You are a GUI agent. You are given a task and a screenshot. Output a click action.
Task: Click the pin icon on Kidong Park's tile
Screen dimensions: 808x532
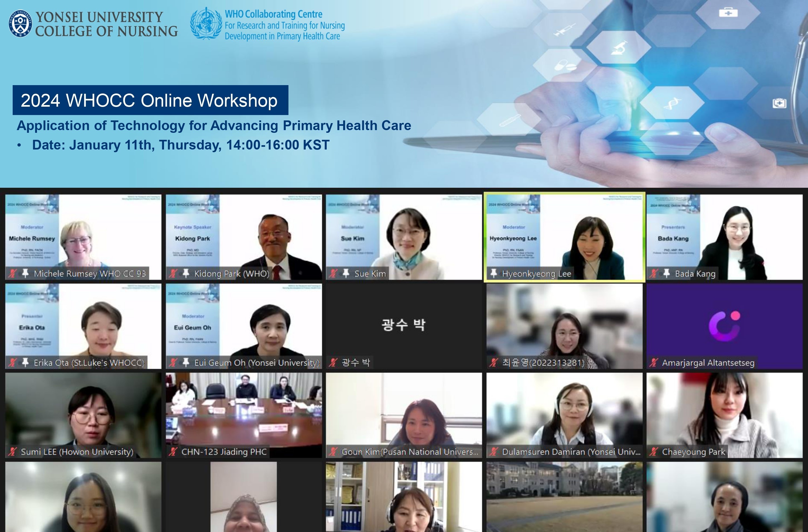[186, 273]
